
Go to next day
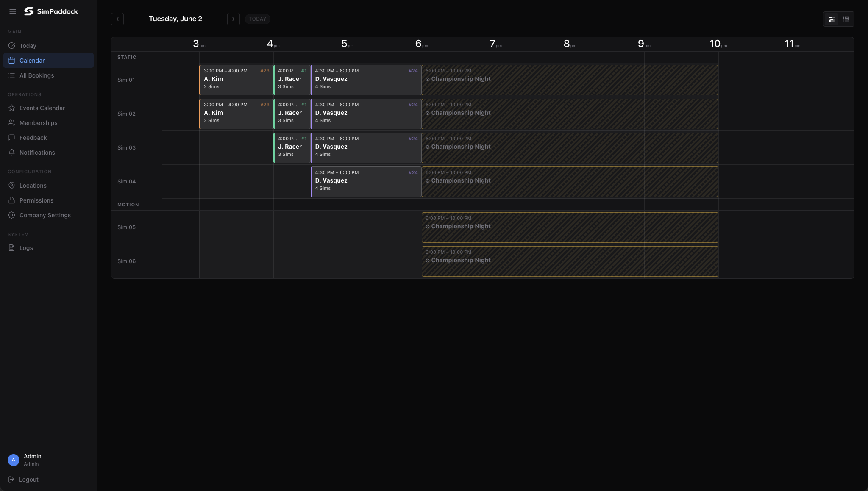tap(234, 19)
